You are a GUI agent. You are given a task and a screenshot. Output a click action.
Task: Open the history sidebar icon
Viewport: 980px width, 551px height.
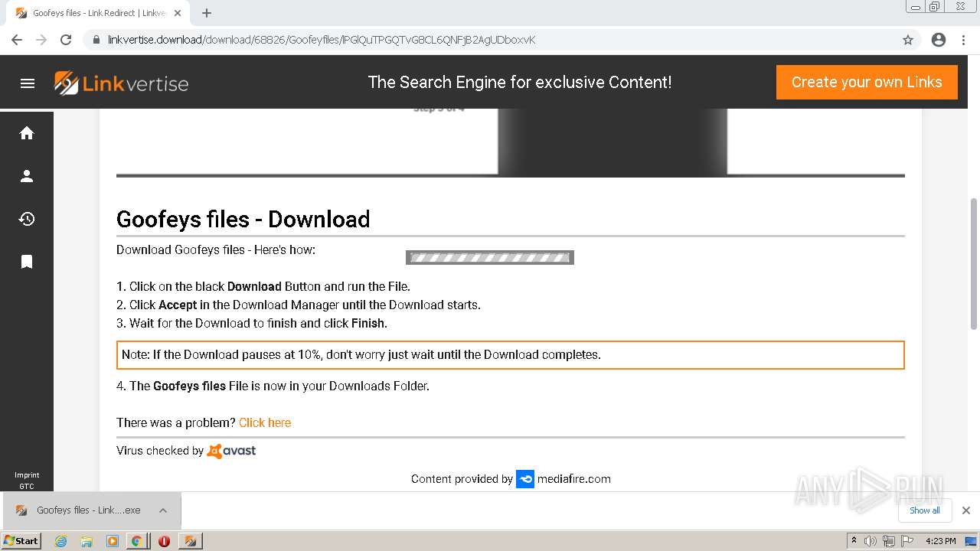pyautogui.click(x=27, y=219)
